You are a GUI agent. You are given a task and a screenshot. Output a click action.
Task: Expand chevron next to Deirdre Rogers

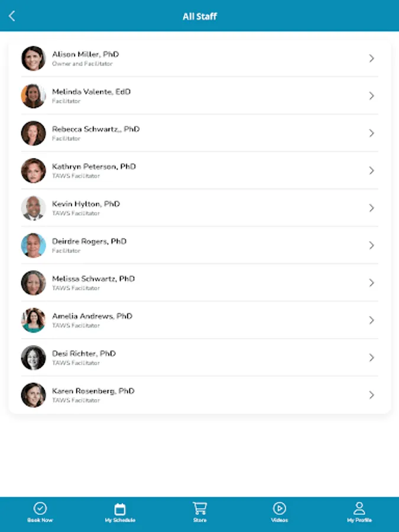pyautogui.click(x=371, y=245)
